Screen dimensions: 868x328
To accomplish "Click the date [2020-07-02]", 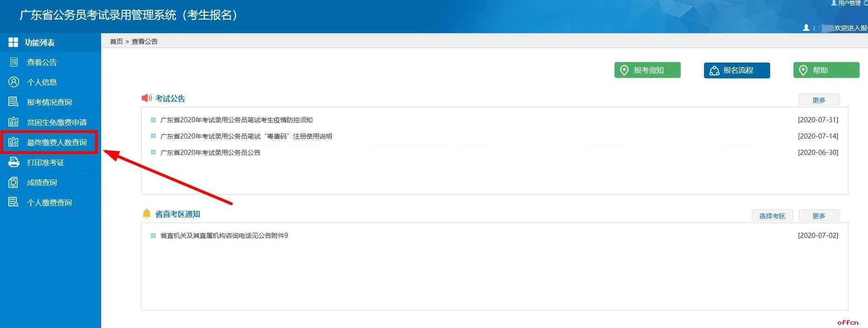I will 818,236.
